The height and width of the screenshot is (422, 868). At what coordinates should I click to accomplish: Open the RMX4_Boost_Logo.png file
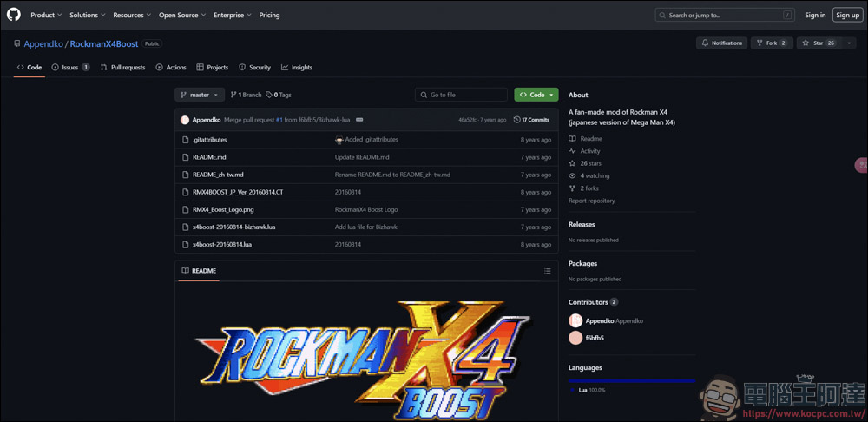[223, 210]
